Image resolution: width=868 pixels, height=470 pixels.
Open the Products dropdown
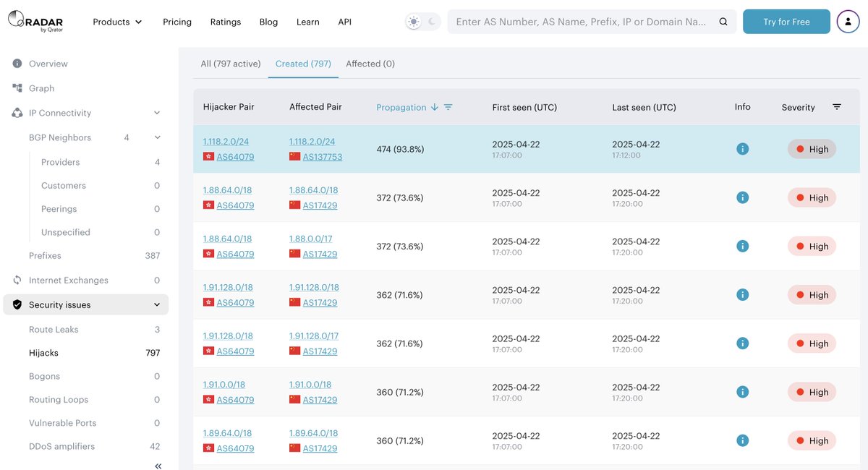pos(116,22)
